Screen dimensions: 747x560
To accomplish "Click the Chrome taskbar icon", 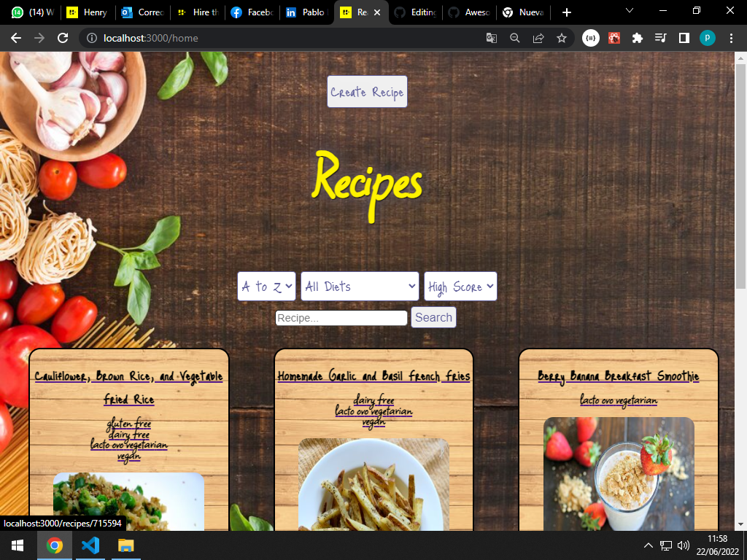I will 54,545.
